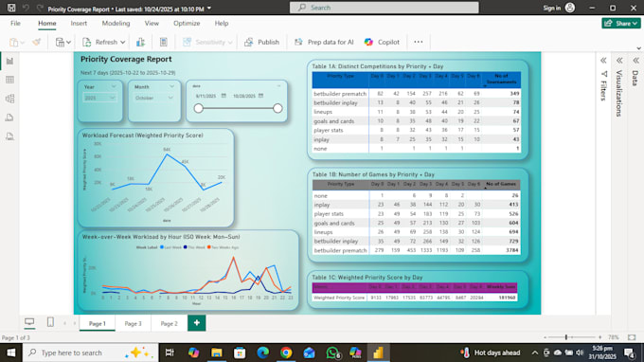This screenshot has height=362, width=644.
Task: Click the fit to page icon
Action: [632, 337]
